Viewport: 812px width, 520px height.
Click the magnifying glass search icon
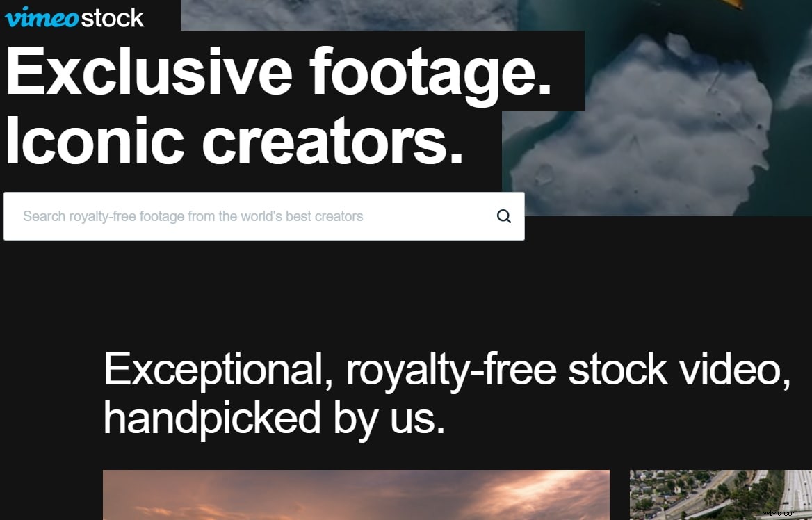pyautogui.click(x=504, y=216)
